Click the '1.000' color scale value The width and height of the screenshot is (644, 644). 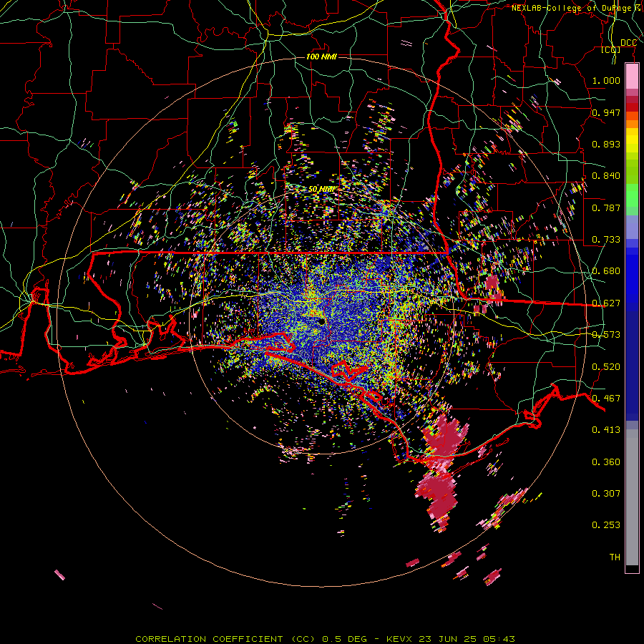(x=606, y=80)
